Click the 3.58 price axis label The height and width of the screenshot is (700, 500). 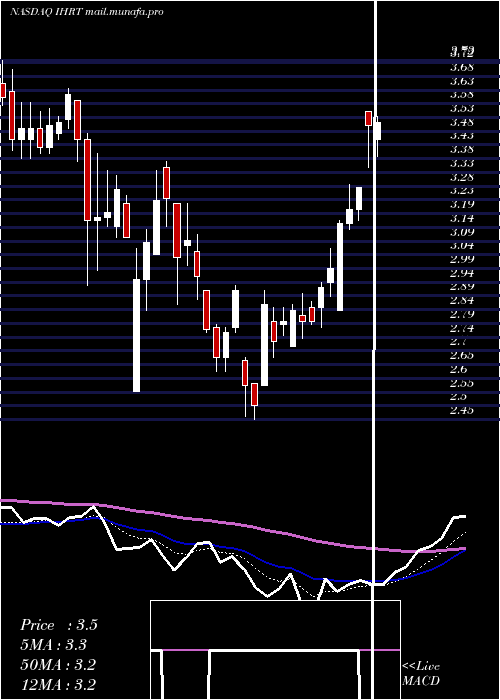point(462,95)
